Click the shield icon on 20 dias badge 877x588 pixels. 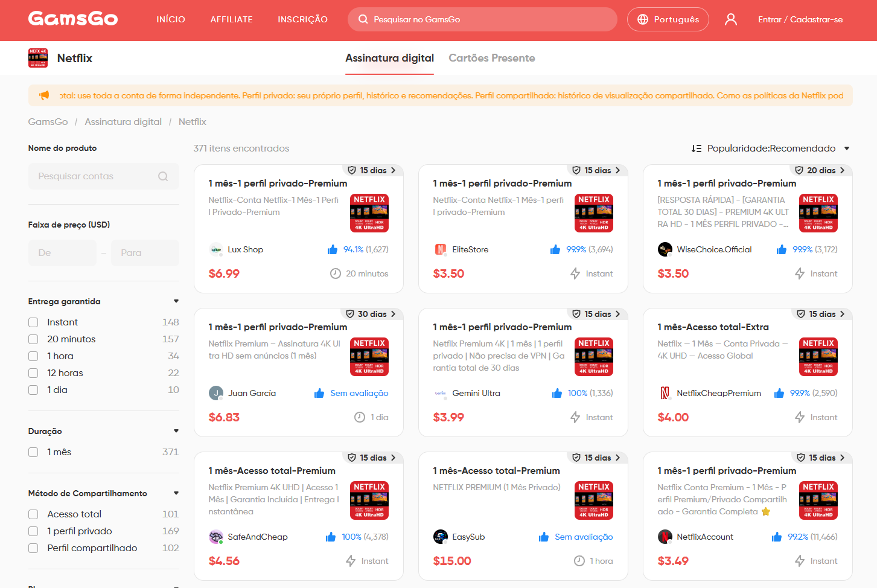[799, 170]
